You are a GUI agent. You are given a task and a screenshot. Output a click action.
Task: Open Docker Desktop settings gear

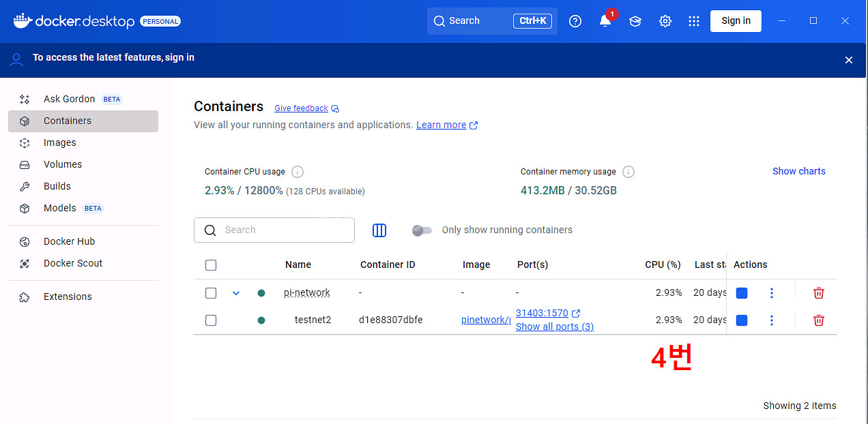point(665,21)
